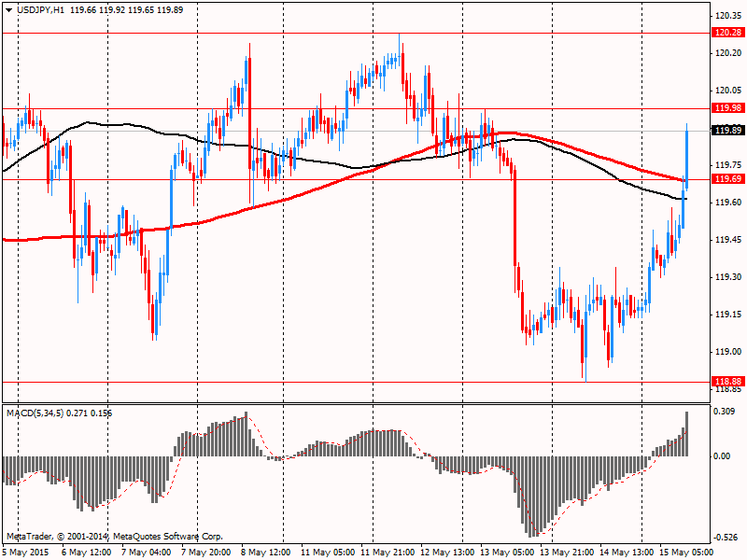Open the chart menu arrow beside USDJPY,H1
This screenshot has height=560, width=747.
click(8, 10)
